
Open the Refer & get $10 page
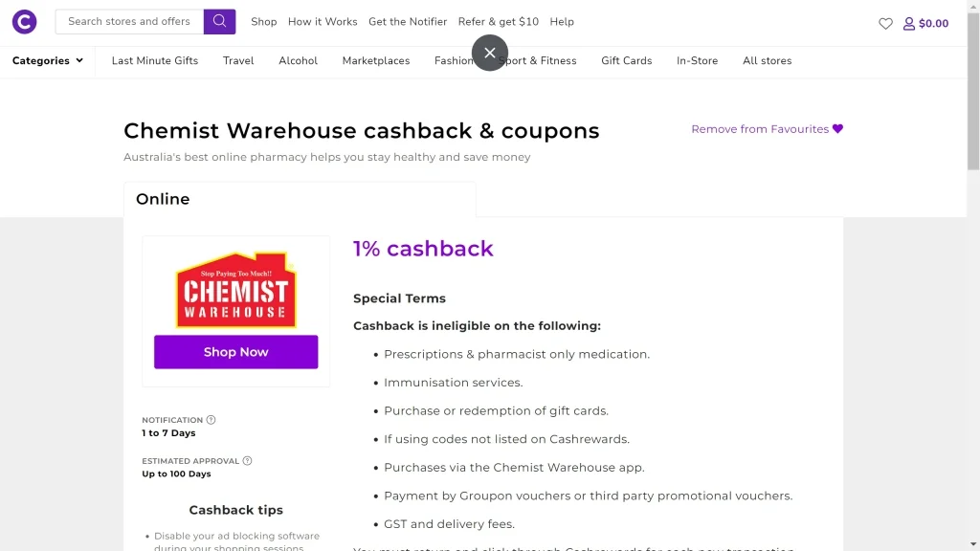499,21
